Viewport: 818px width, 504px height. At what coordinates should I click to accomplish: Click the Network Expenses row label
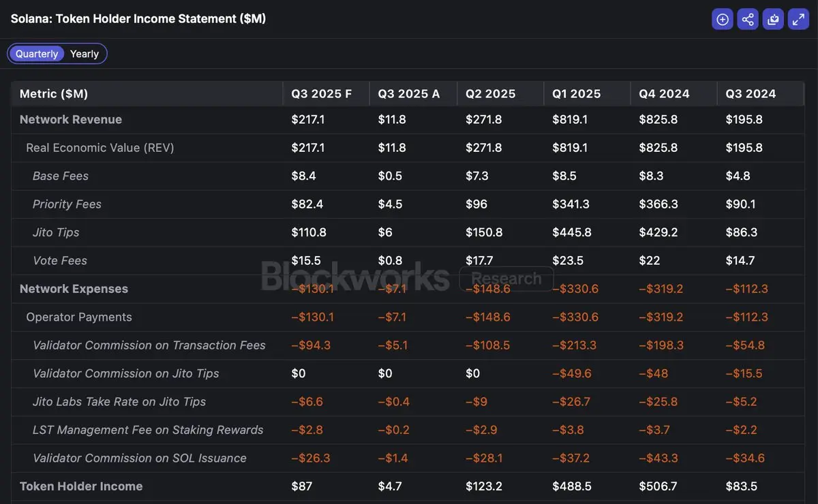pos(74,289)
